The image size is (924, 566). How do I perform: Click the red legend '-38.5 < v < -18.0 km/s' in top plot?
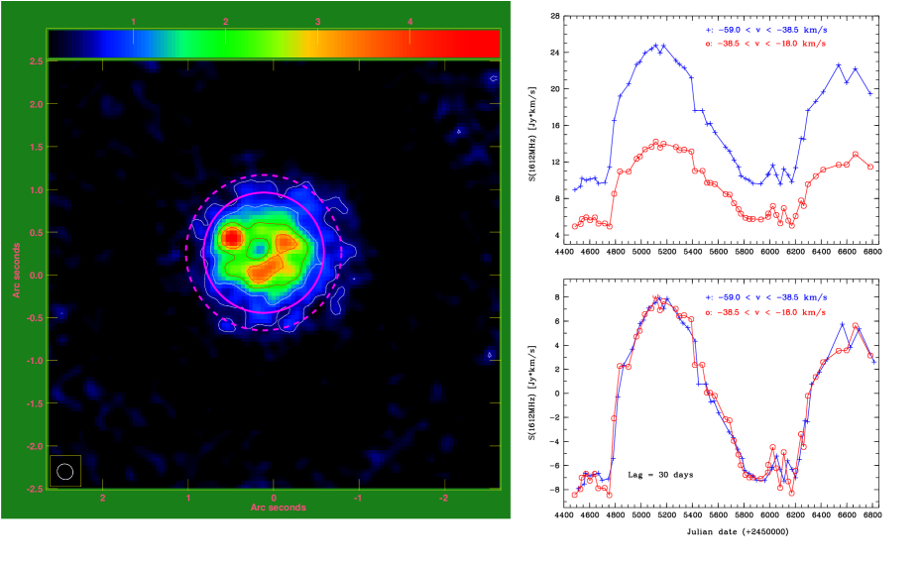point(765,44)
